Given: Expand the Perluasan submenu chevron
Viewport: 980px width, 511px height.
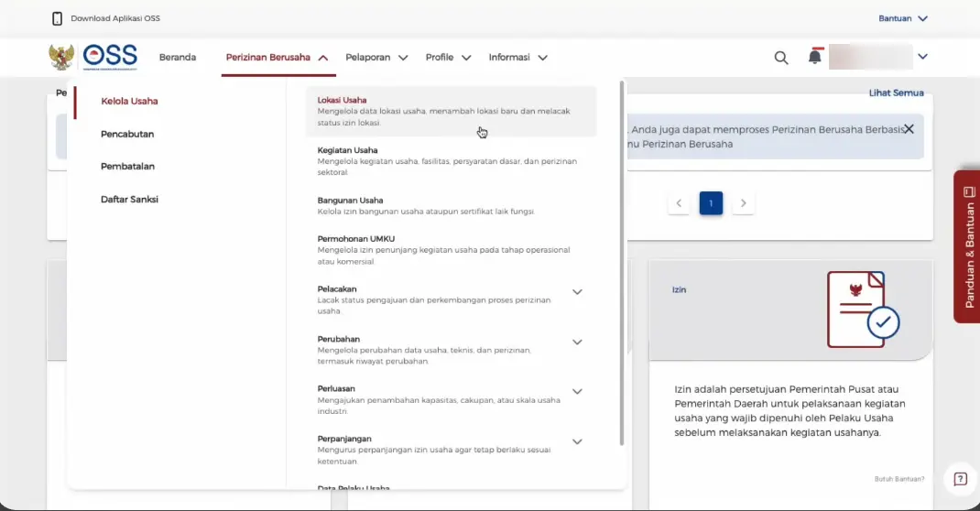Looking at the screenshot, I should (577, 392).
